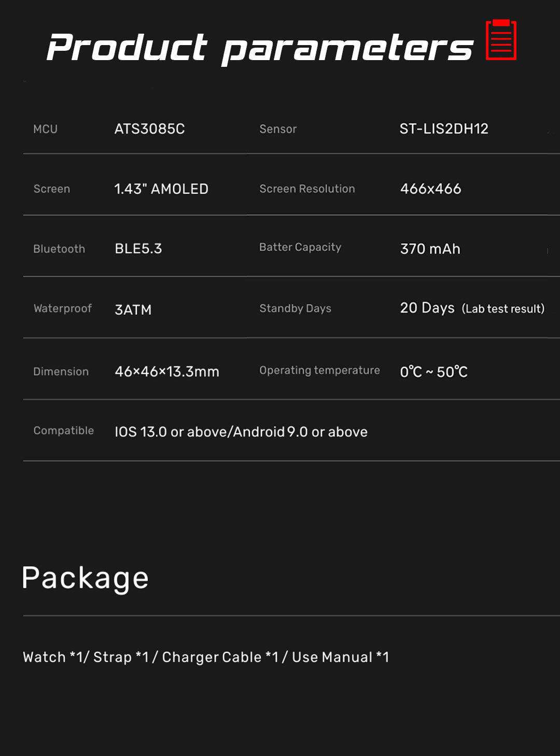Click the Package section heading
Image resolution: width=560 pixels, height=756 pixels.
(86, 578)
